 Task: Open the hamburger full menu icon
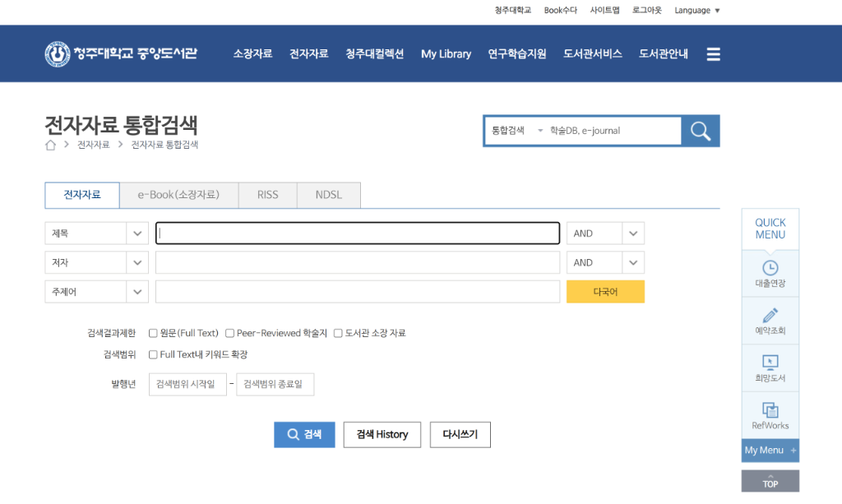[713, 54]
